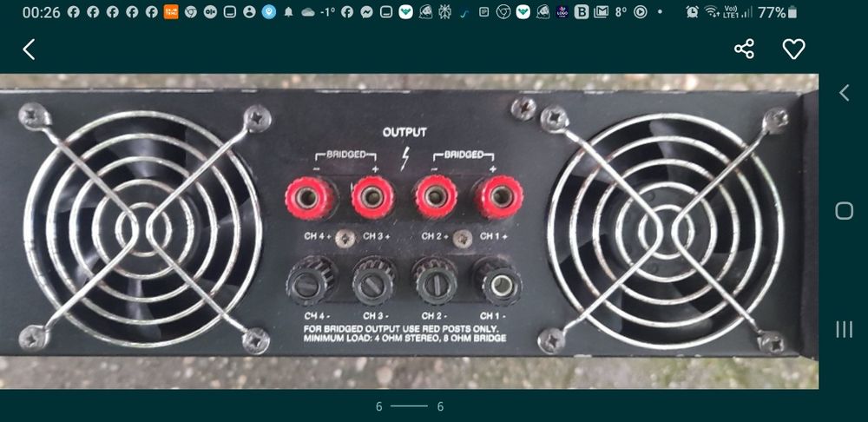The width and height of the screenshot is (868, 422).
Task: Tap the 00:26 clock in status bar
Action: point(42,12)
